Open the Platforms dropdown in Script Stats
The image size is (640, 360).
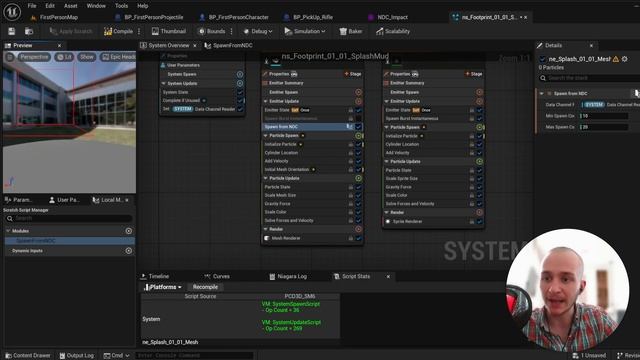[162, 287]
